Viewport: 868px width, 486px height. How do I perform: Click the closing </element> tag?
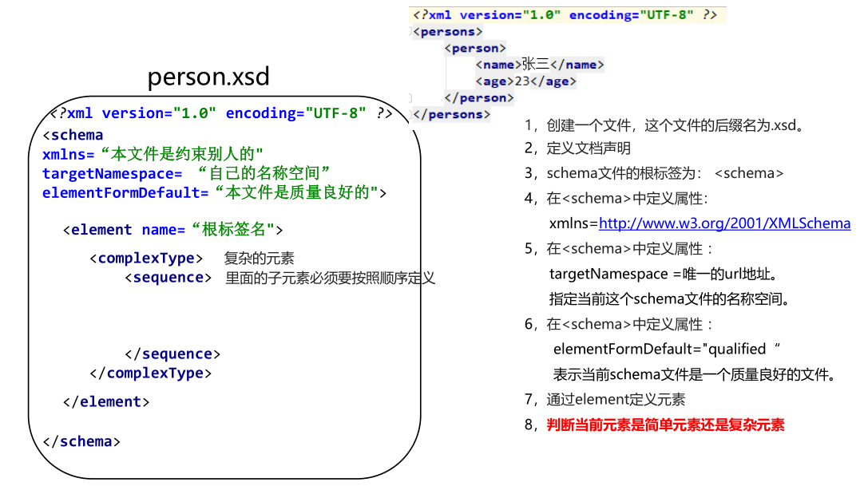coord(106,402)
